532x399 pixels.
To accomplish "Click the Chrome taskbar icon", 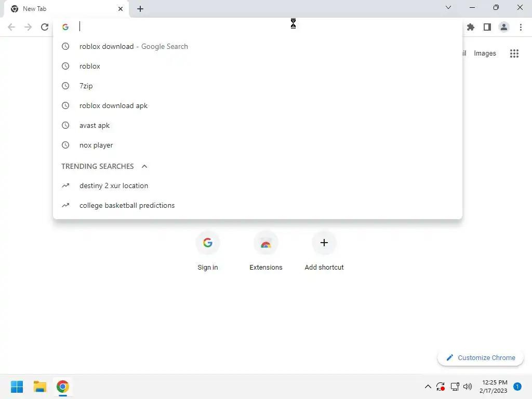I will (x=63, y=387).
